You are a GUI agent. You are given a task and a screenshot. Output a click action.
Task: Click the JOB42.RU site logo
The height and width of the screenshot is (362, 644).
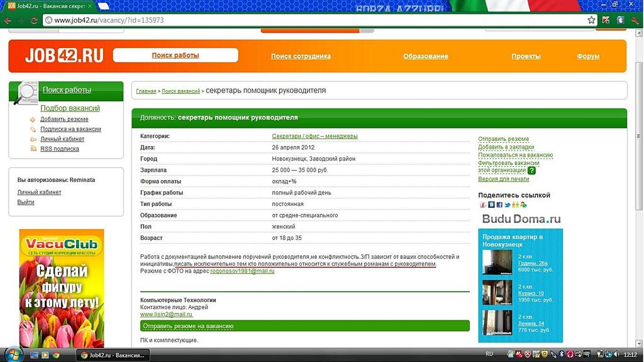tap(65, 55)
